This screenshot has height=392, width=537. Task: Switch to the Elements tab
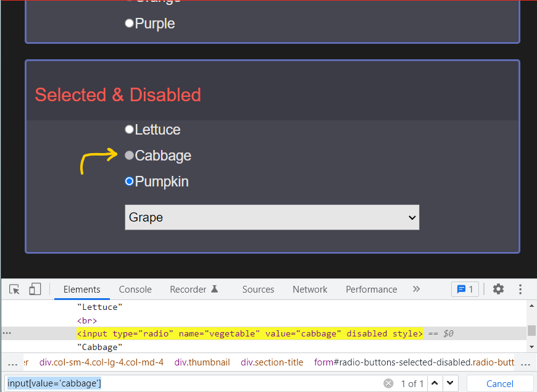point(82,289)
